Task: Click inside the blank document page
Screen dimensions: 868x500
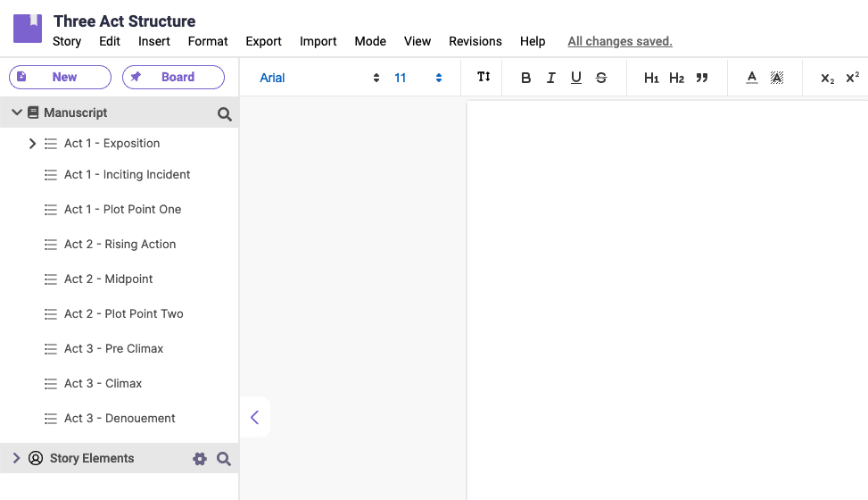Action: pos(667,299)
